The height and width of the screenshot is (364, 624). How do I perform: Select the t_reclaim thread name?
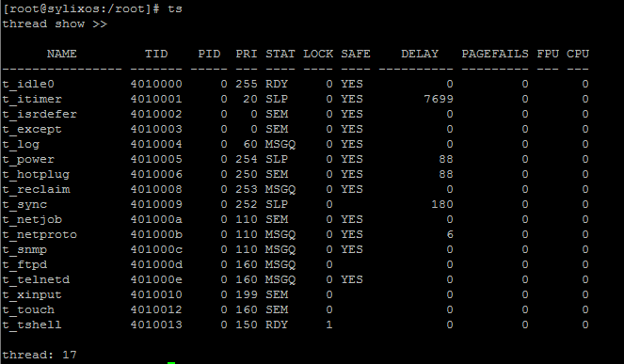coord(36,190)
